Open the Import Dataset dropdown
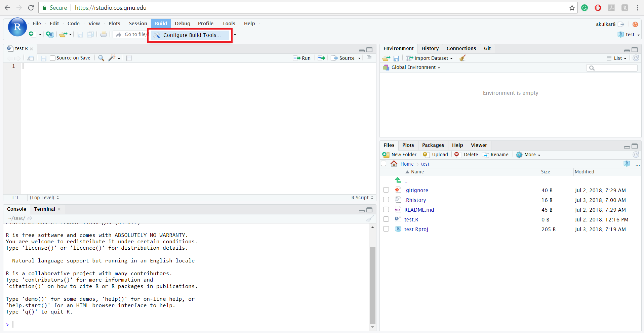644x333 pixels. (429, 58)
